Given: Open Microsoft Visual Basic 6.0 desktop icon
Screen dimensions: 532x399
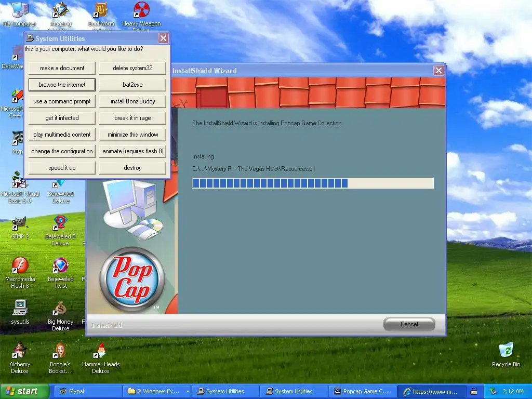Looking at the screenshot, I should tap(20, 188).
